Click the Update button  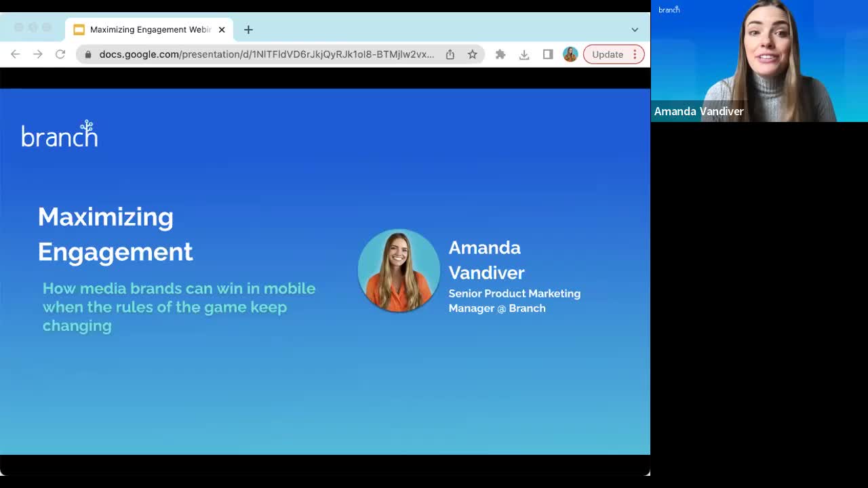point(607,54)
